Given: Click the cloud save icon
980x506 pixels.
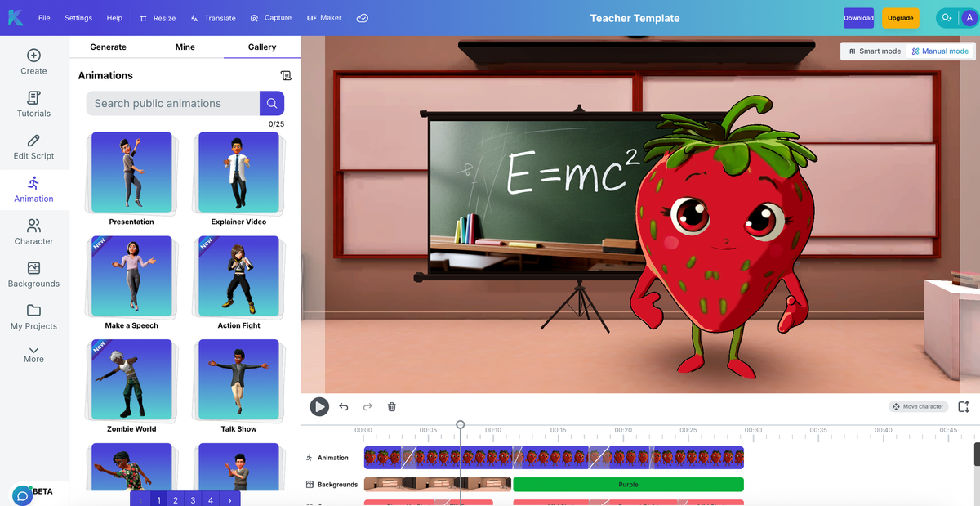Looking at the screenshot, I should coord(363,18).
